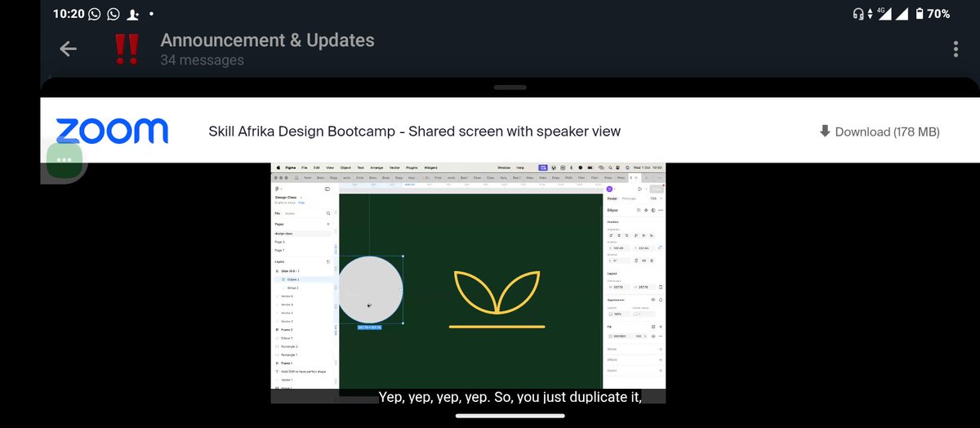Tap the red exclamation channel avatar

[x=127, y=49]
